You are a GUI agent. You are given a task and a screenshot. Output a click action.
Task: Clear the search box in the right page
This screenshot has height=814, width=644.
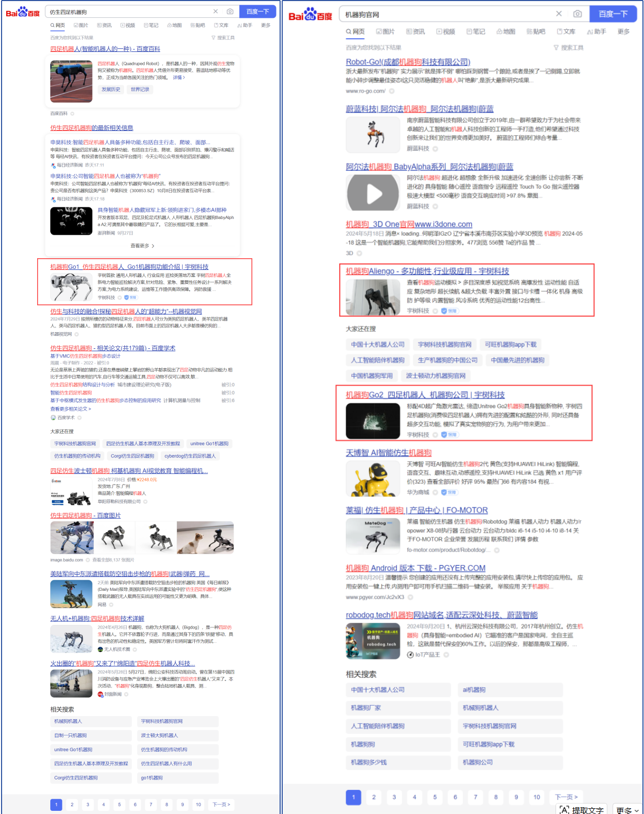coord(559,14)
